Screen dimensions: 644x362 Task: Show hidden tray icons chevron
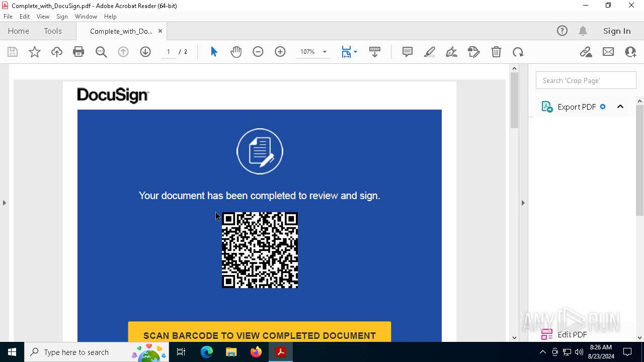click(x=542, y=352)
